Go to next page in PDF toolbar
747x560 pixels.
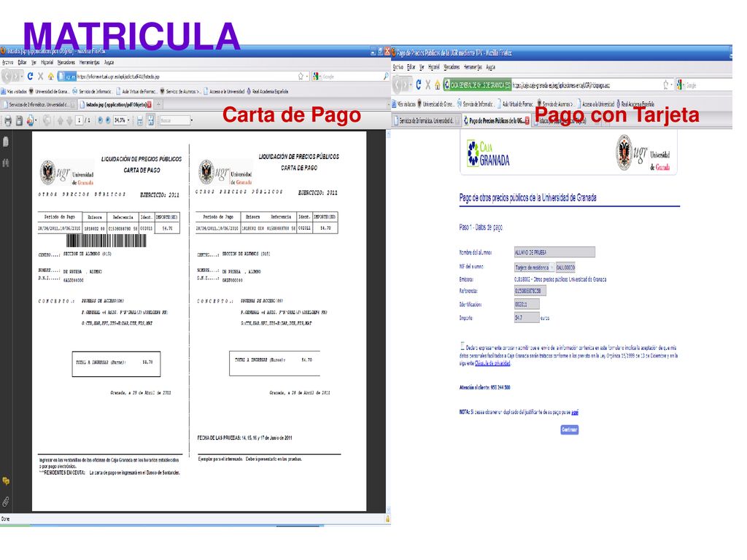[x=69, y=121]
